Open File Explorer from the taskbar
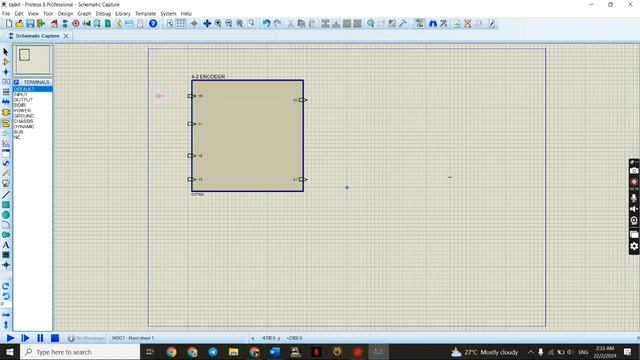Screen dimensions: 640x360 (233, 352)
